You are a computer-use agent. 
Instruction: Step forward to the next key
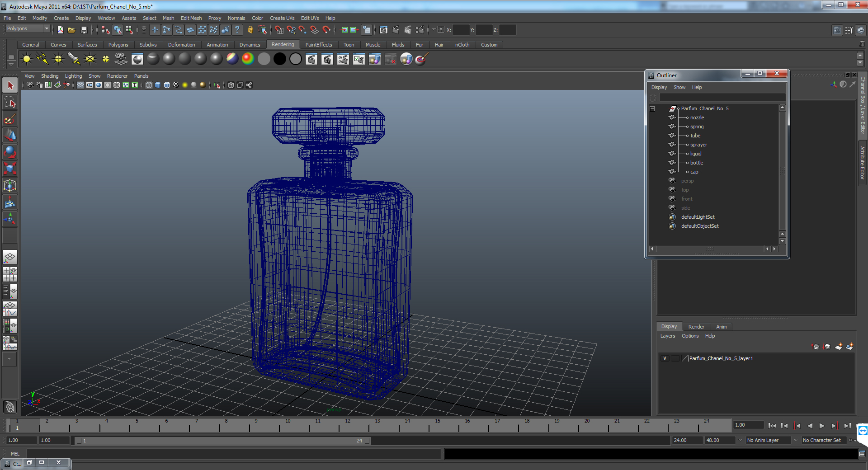[x=835, y=426]
